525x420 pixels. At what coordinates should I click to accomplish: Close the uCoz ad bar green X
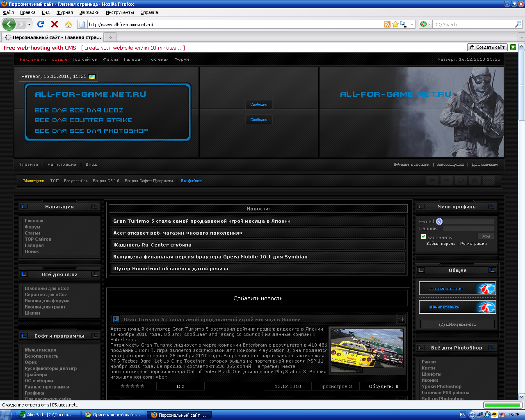click(513, 47)
